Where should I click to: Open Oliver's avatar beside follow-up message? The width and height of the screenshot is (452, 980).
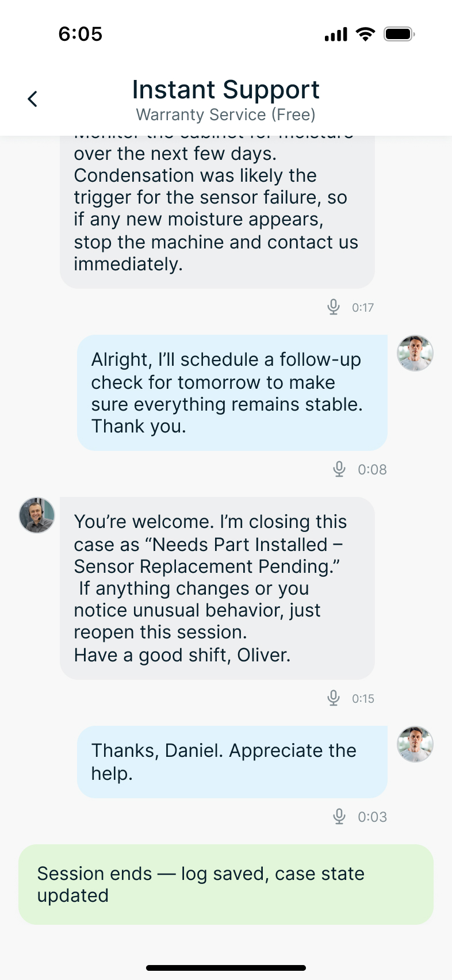coord(415,353)
